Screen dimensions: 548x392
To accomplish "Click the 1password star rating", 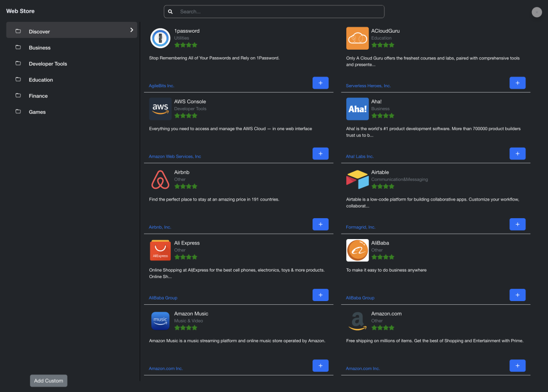I will coord(186,45).
